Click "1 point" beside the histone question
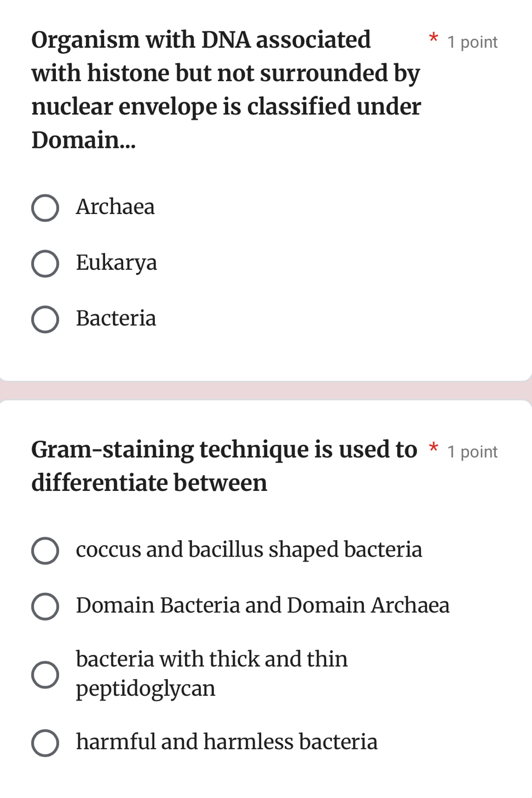 (472, 42)
